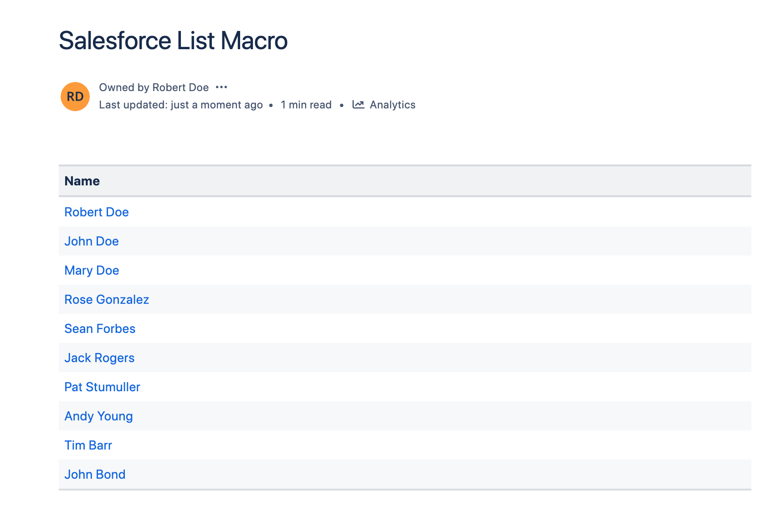Viewport: 781px width, 532px height.
Task: Click the Owned by Robert Doe text
Action: pyautogui.click(x=154, y=87)
